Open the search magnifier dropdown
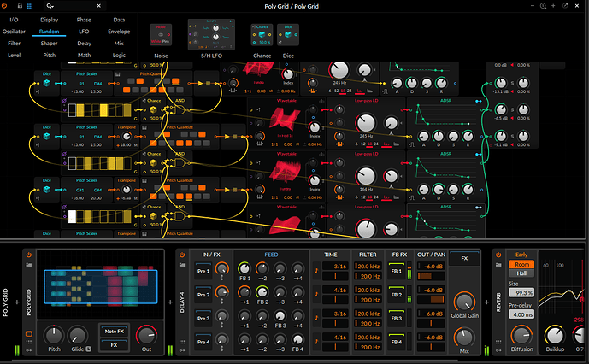589x364 pixels. (x=50, y=6)
